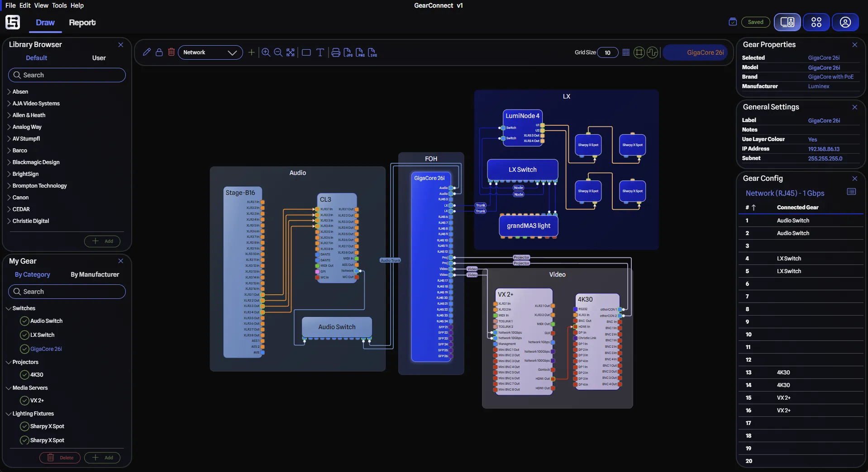The height and width of the screenshot is (472, 868).
Task: Open the user account profile button
Action: click(845, 22)
